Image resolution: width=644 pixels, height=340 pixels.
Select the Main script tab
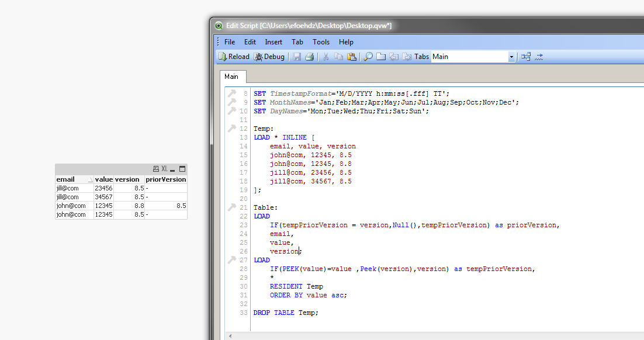click(x=231, y=77)
